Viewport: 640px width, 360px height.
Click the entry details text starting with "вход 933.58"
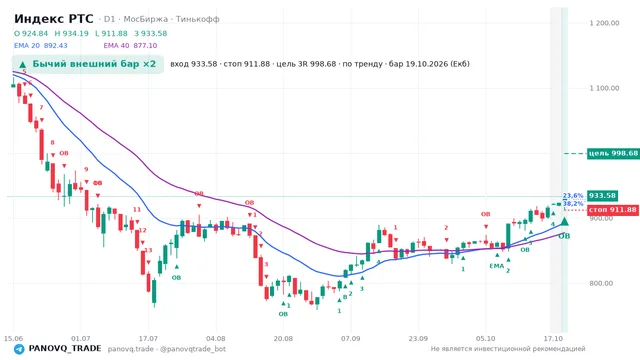[x=320, y=64]
